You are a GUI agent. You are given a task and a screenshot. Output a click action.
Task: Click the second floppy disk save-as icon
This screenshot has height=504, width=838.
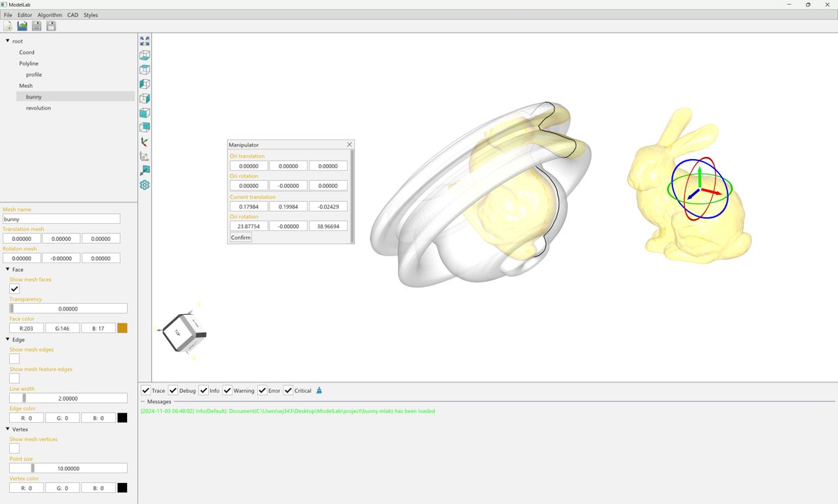(51, 26)
